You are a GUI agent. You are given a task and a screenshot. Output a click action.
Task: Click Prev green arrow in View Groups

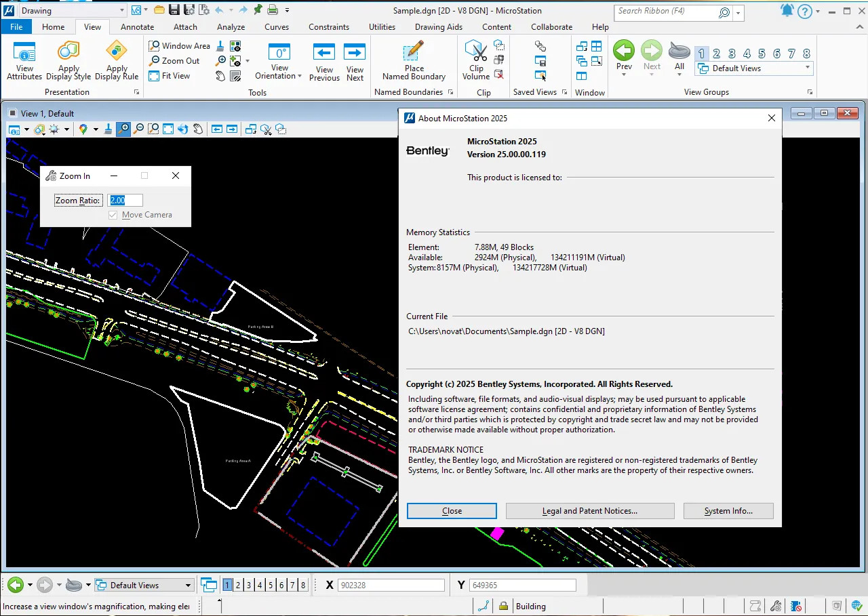coord(624,51)
